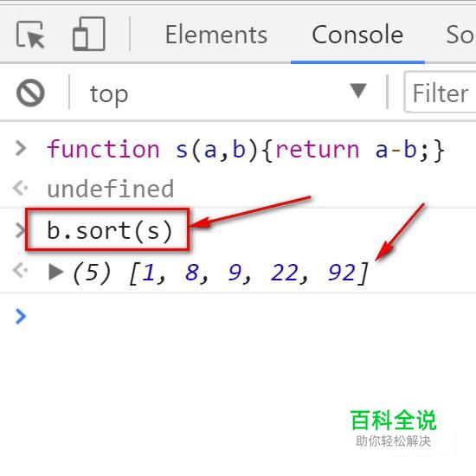Click the green 百科全说 watermark logo
Image resolution: width=476 pixels, height=476 pixels.
[394, 420]
